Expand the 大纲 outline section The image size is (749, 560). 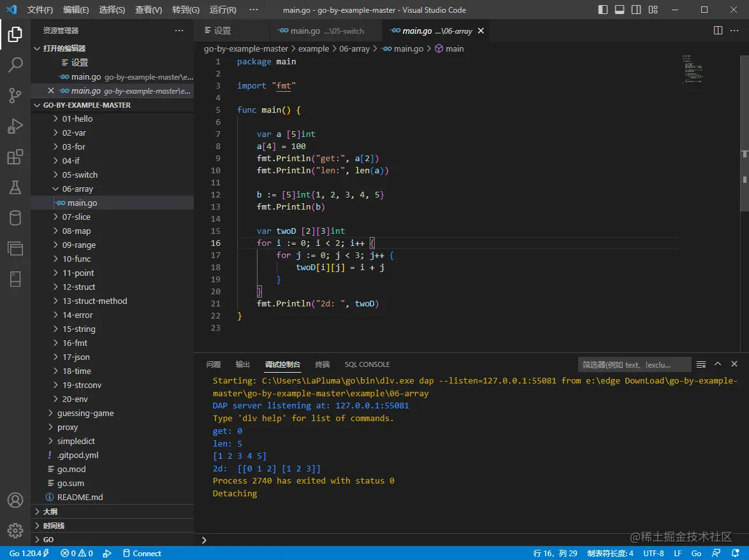[x=50, y=512]
